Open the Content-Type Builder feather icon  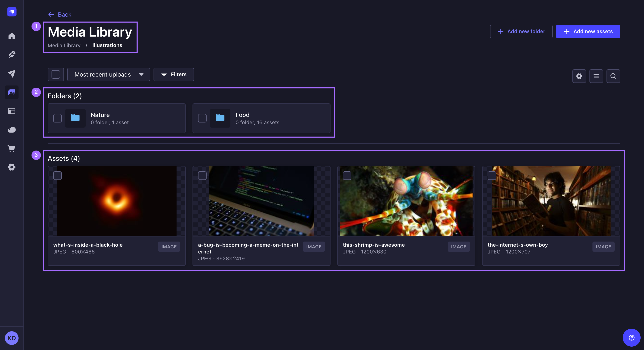click(x=12, y=55)
